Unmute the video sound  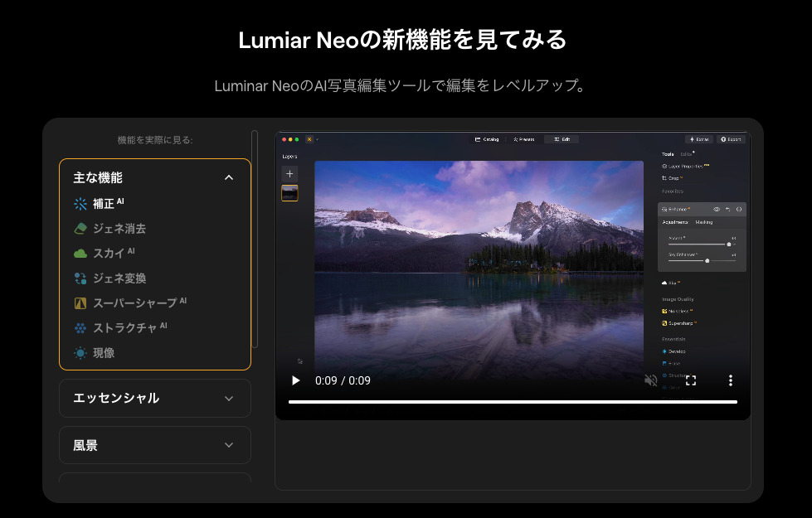click(651, 380)
